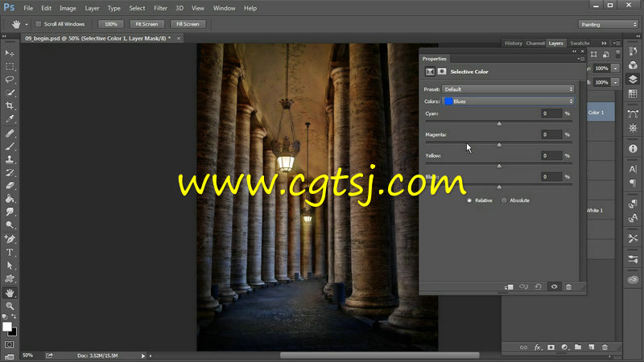The width and height of the screenshot is (644, 362).
Task: Click the layer mask icon in Properties
Action: click(x=441, y=72)
